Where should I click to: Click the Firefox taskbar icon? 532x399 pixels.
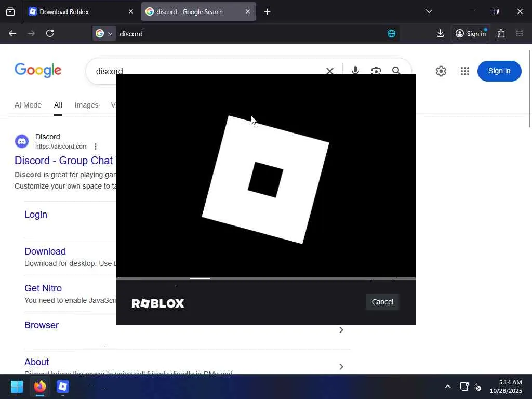40,387
